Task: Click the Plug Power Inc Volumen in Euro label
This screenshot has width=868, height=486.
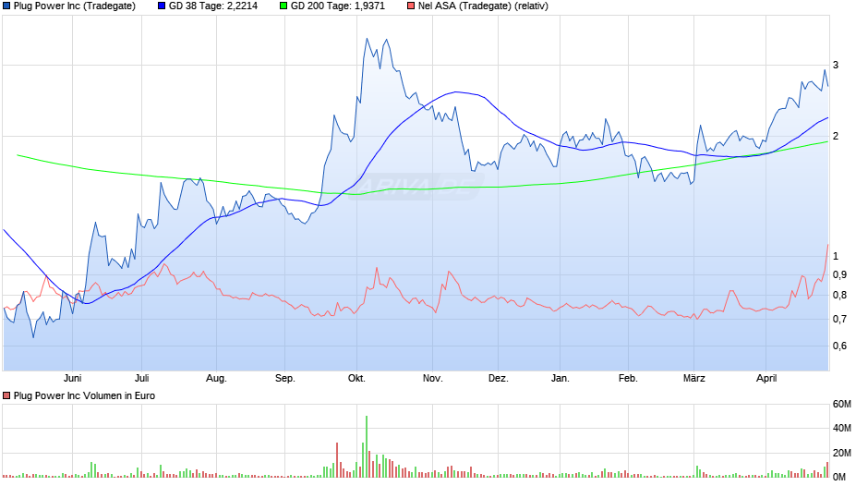Action: pyautogui.click(x=84, y=395)
